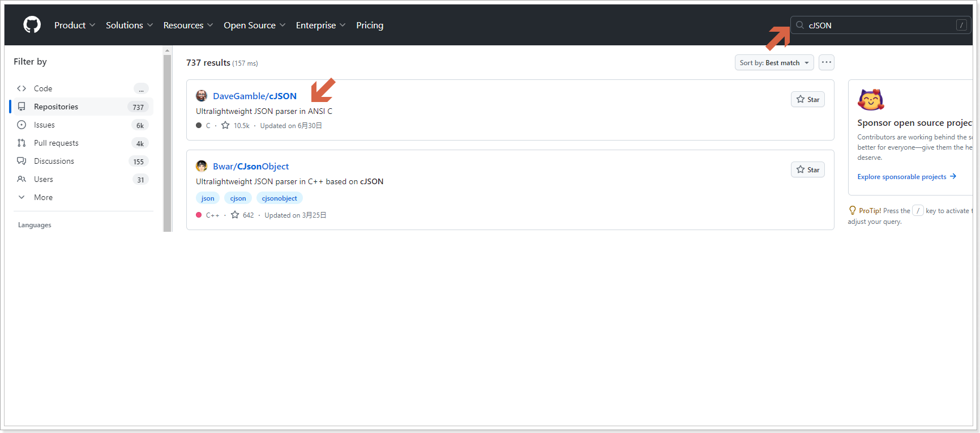Click star count icon for DaveGamble/cJSON
980x433 pixels.
225,125
